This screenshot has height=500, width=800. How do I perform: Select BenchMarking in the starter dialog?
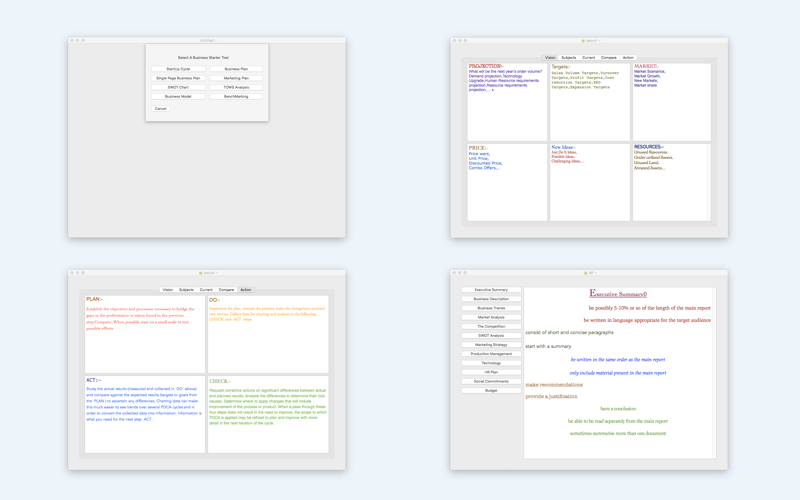click(x=236, y=96)
